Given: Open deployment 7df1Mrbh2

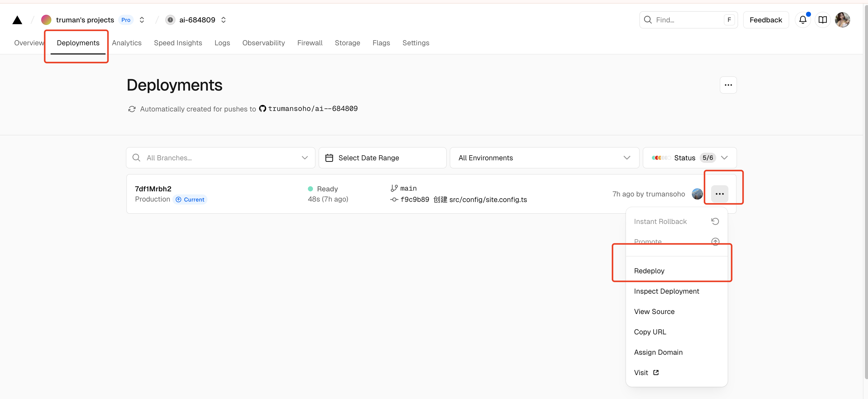Looking at the screenshot, I should pyautogui.click(x=153, y=189).
